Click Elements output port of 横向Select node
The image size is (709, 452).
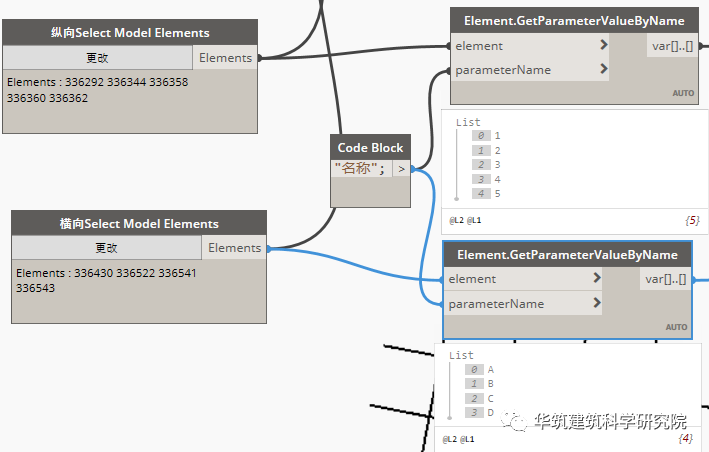(234, 248)
